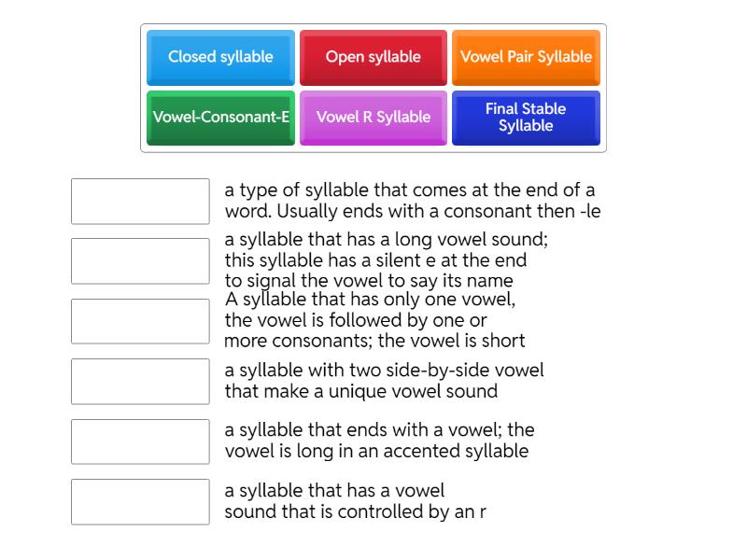Click the definition about syllables ending in -le
747x560 pixels.
point(411,199)
